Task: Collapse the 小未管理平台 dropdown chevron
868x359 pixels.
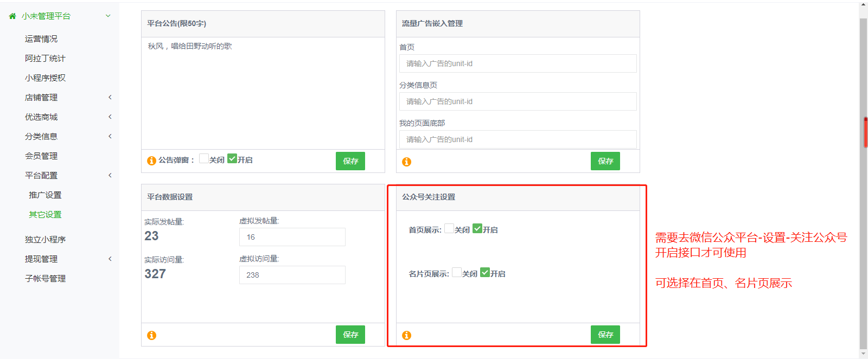Action: (108, 16)
